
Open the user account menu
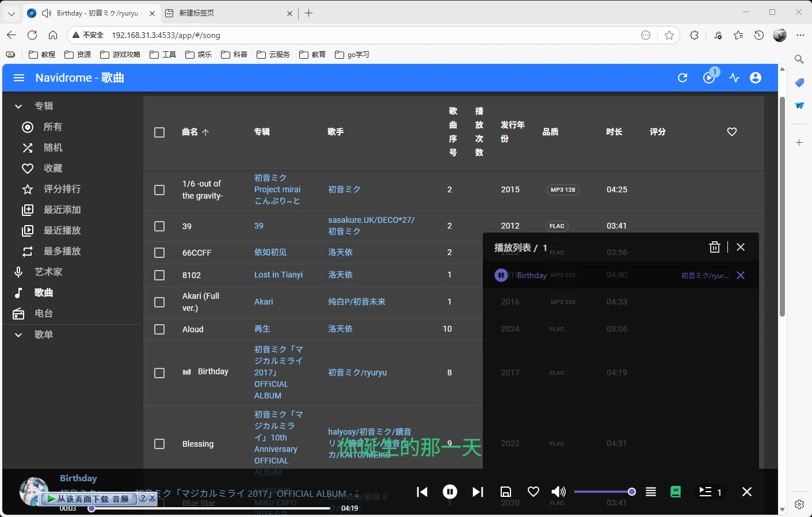coord(756,78)
